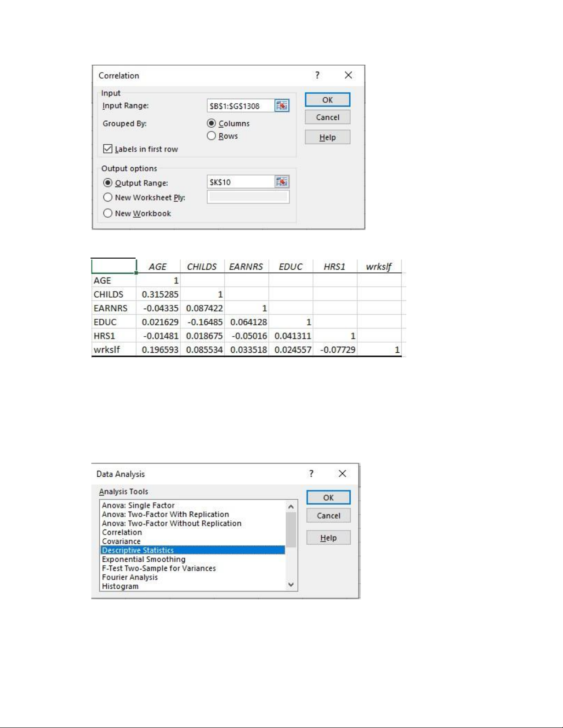The width and height of the screenshot is (563, 728).
Task: Click the Input Range collapse-dialog selector icon
Action: pyautogui.click(x=282, y=106)
